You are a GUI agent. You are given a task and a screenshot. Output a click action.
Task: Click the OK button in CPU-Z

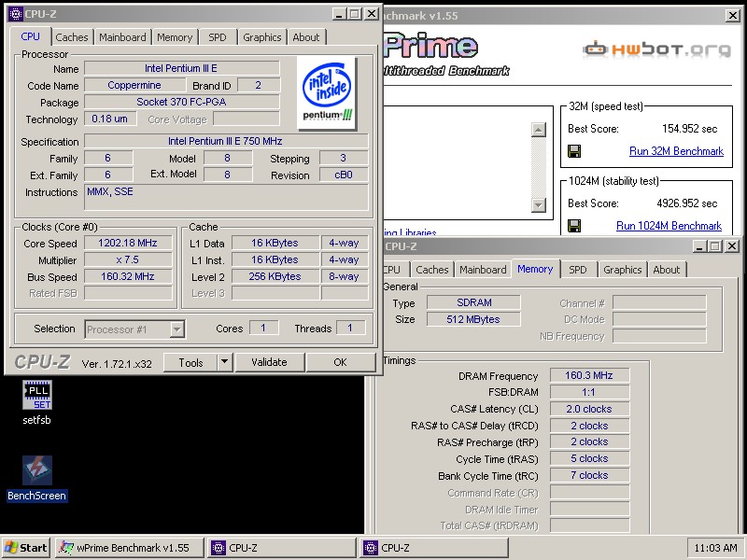pyautogui.click(x=340, y=362)
